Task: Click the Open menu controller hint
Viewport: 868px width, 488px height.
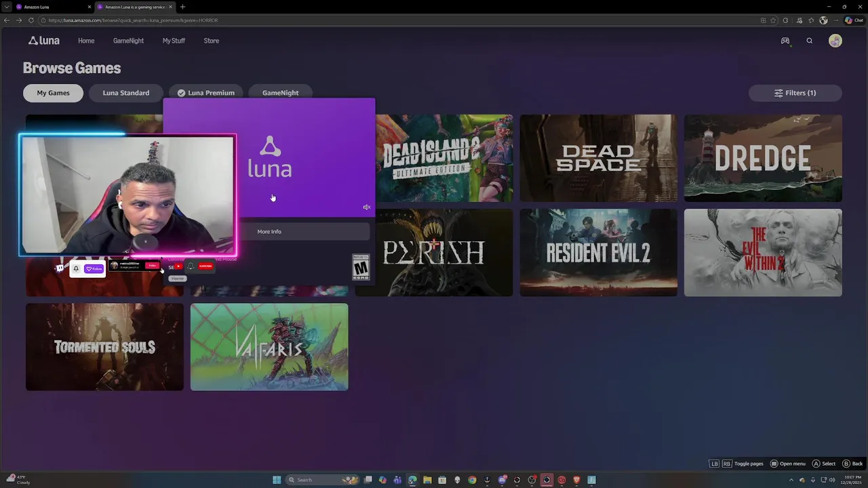Action: coord(787,464)
